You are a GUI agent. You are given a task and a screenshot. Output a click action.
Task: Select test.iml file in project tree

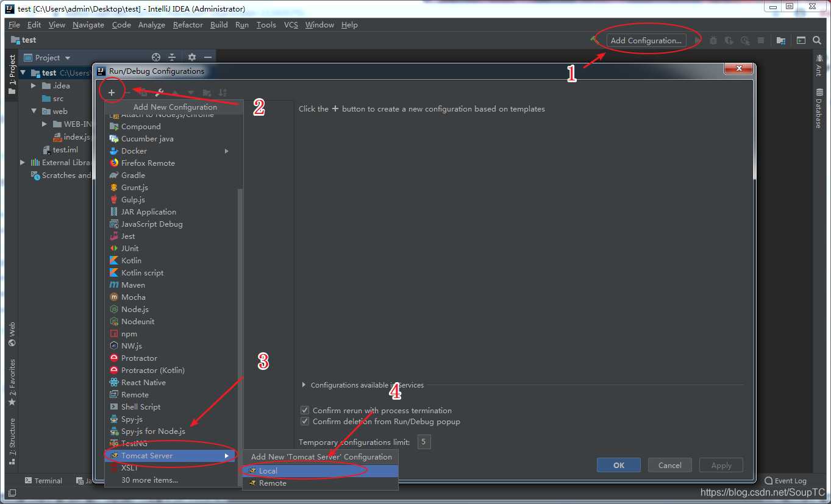[60, 150]
